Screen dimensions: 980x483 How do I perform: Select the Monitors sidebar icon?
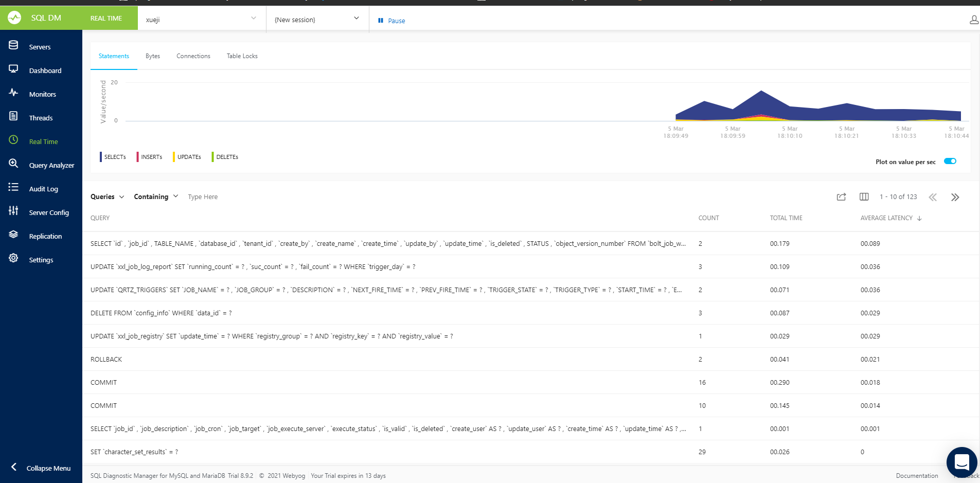point(13,94)
